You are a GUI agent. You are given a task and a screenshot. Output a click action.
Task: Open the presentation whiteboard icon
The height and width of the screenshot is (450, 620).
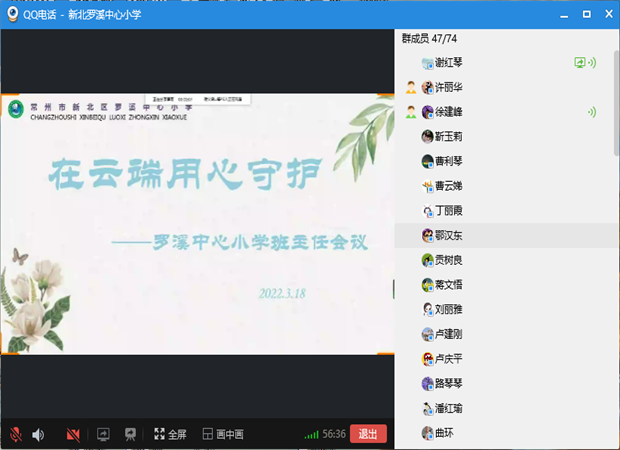click(x=130, y=435)
